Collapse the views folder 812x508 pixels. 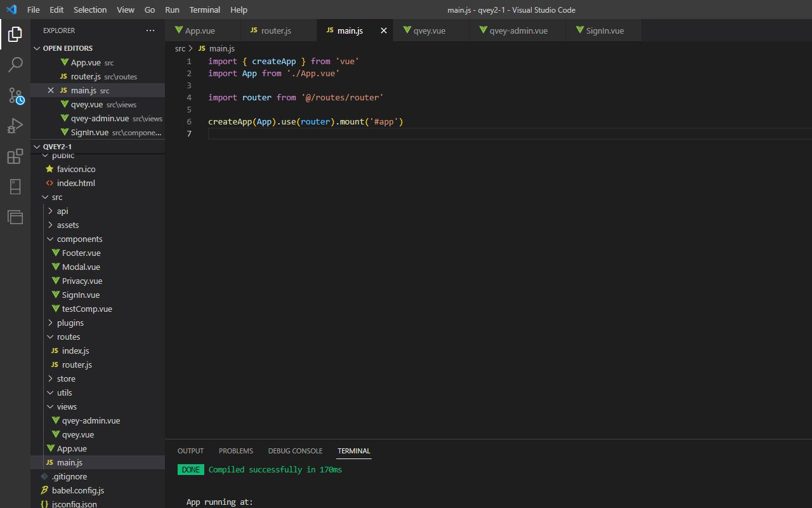click(x=51, y=406)
